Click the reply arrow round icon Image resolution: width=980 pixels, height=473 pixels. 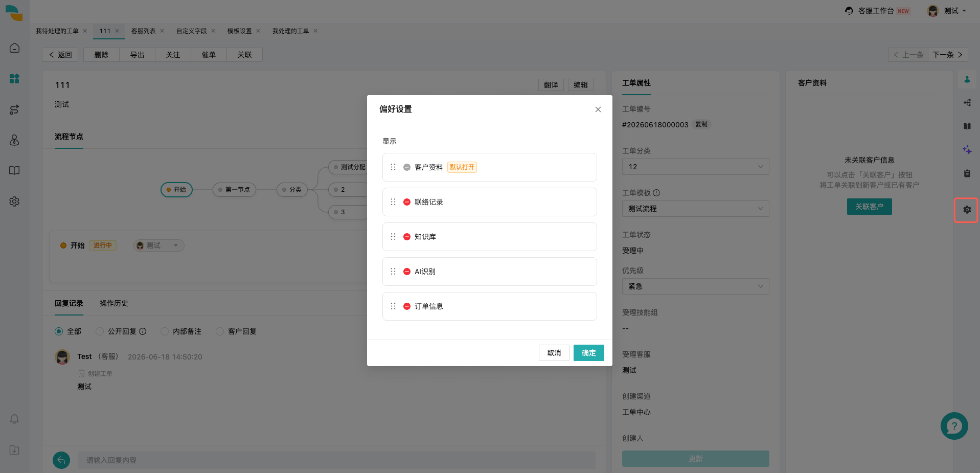(x=61, y=460)
